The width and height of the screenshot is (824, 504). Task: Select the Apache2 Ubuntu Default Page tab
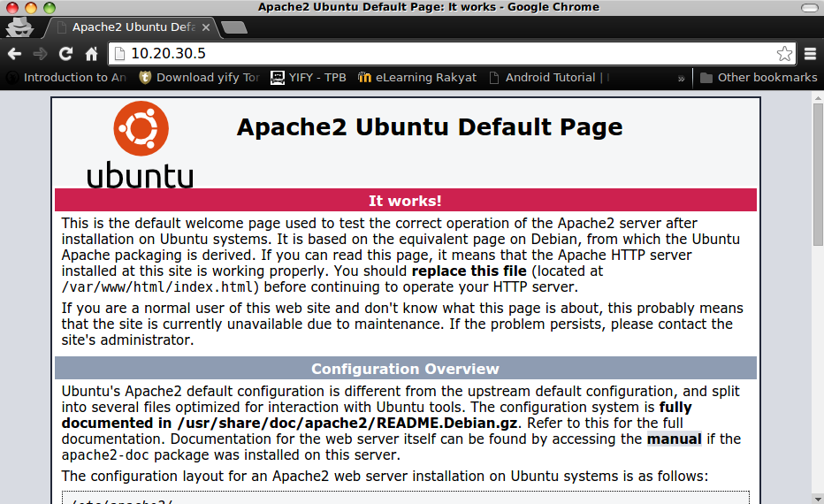coord(134,27)
